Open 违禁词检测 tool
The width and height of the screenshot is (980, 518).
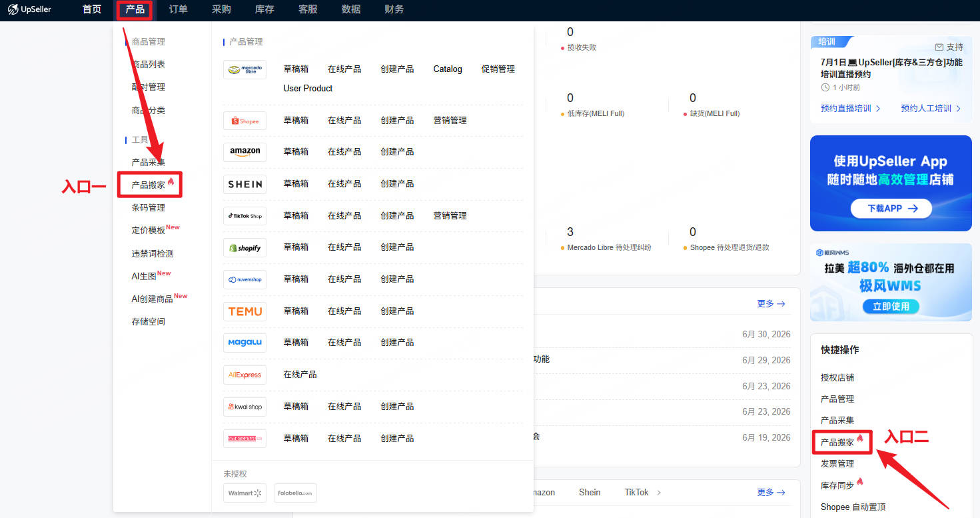click(153, 253)
